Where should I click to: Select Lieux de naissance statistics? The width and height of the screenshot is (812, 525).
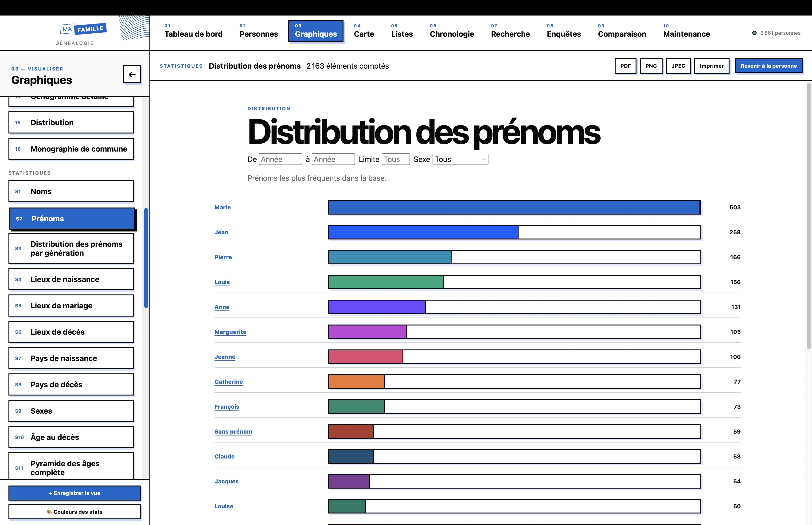(71, 279)
